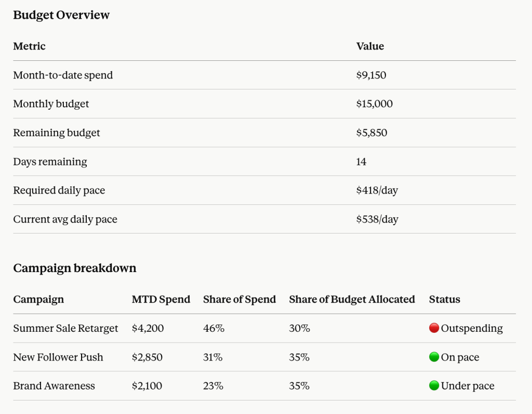
Task: Click the Share of Spend column header
Action: pos(240,300)
